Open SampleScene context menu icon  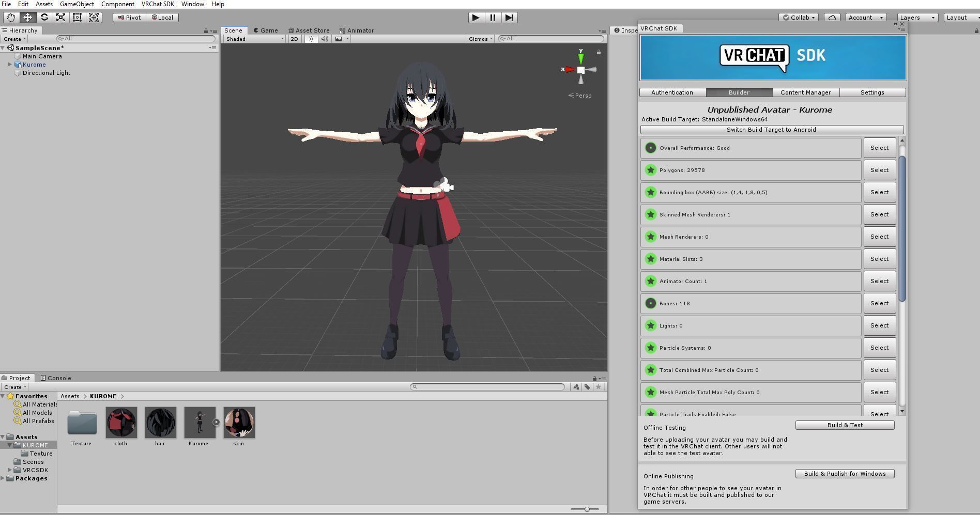212,48
